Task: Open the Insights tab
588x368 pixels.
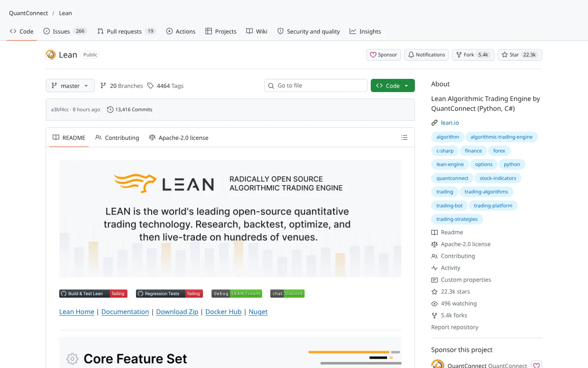Action: point(365,31)
